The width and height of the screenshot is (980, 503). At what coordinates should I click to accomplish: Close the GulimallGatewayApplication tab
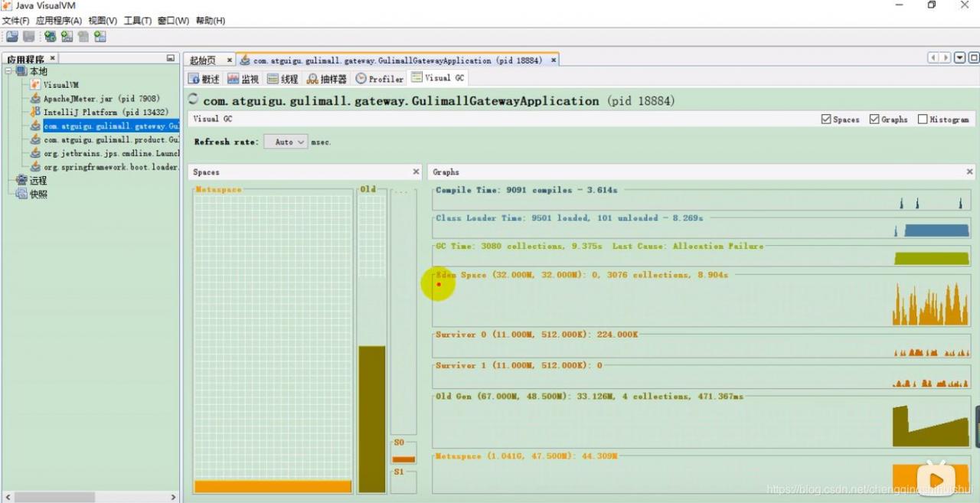pos(553,60)
